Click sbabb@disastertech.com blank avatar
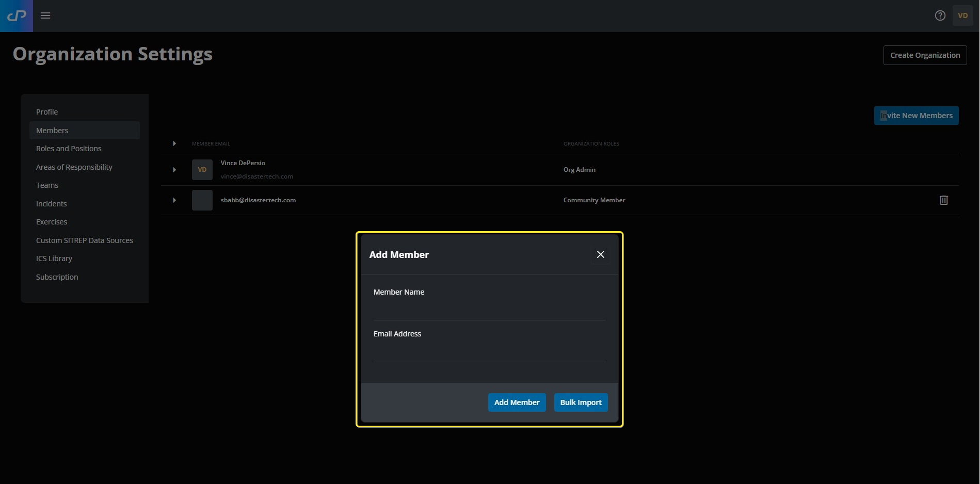 pos(202,200)
